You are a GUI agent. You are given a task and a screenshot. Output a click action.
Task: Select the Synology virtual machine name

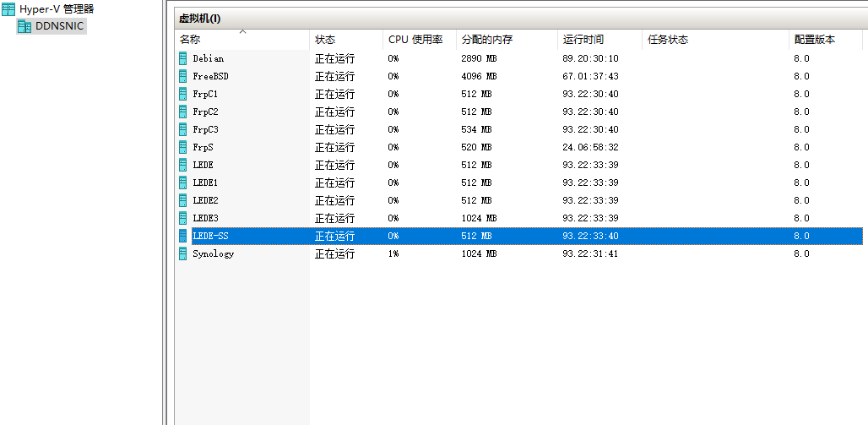click(213, 253)
